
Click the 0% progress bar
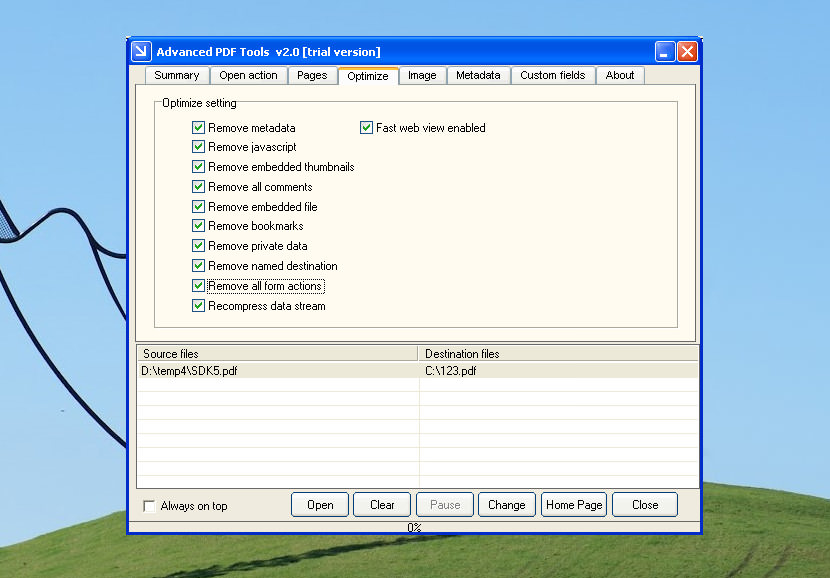pyautogui.click(x=414, y=527)
